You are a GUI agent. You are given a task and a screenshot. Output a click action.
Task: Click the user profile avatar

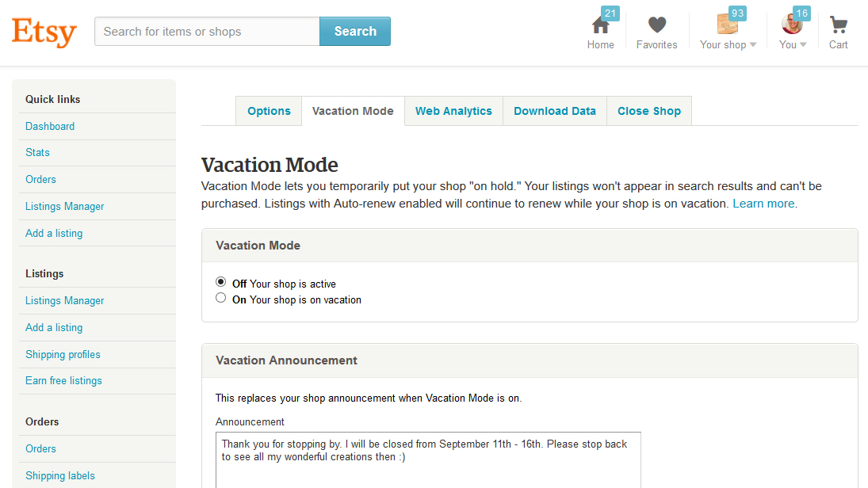tap(791, 25)
